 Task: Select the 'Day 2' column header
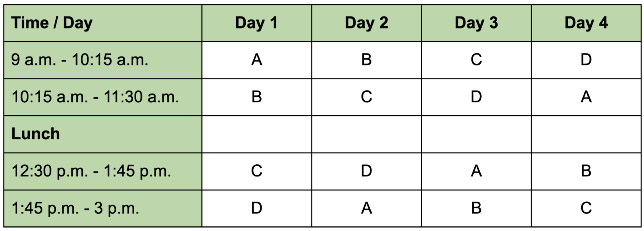click(366, 23)
